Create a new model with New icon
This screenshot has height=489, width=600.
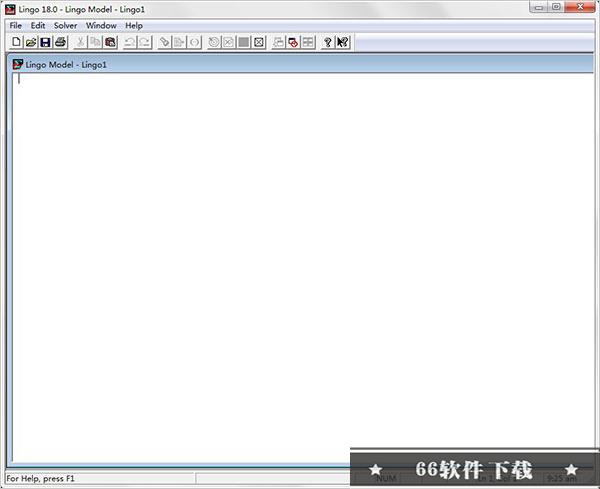pos(16,42)
